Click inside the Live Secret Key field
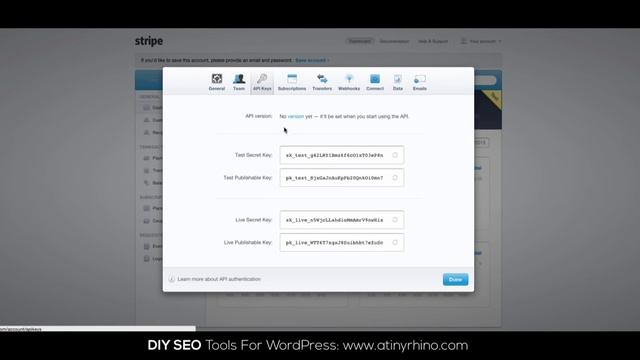Image resolution: width=640 pixels, height=360 pixels. click(x=342, y=220)
